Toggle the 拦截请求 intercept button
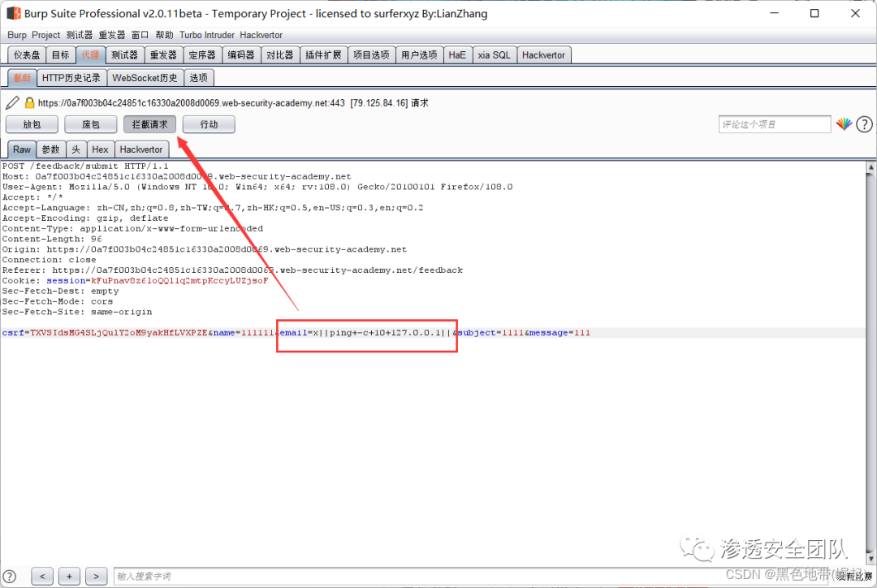The width and height of the screenshot is (877, 588). 150,124
